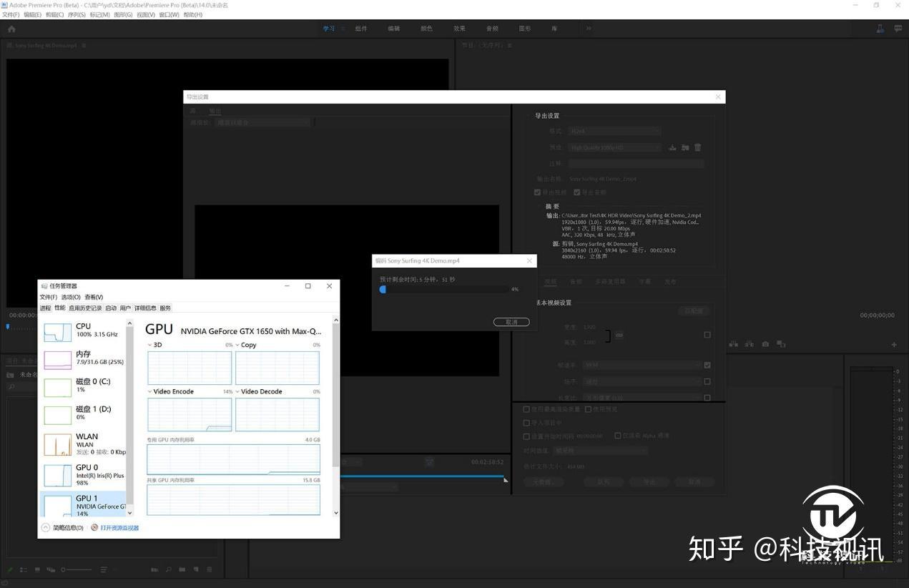
Task: Open Premiere 序列(S) menu
Action: tap(77, 14)
